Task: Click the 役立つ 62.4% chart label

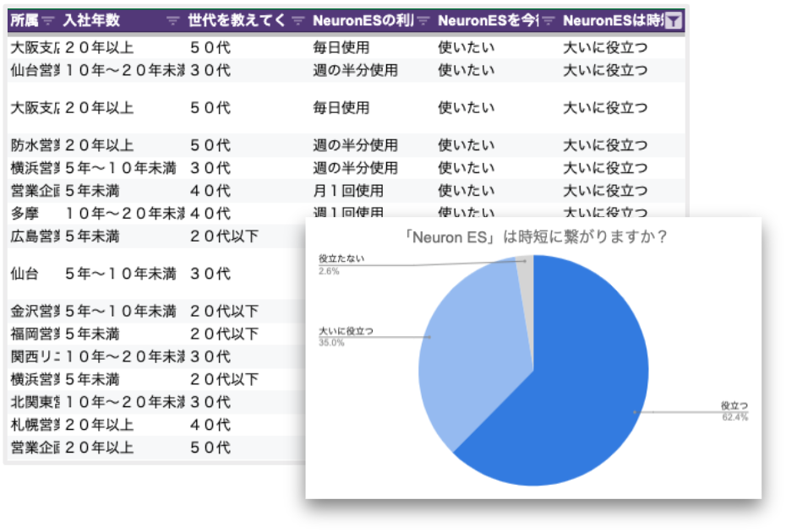Action: pos(734,411)
